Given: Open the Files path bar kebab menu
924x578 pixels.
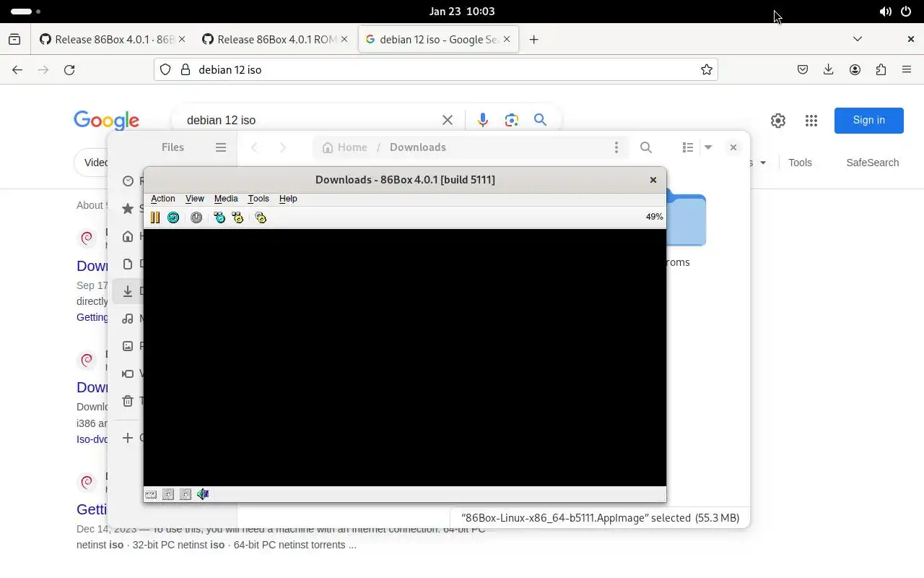Looking at the screenshot, I should (616, 147).
